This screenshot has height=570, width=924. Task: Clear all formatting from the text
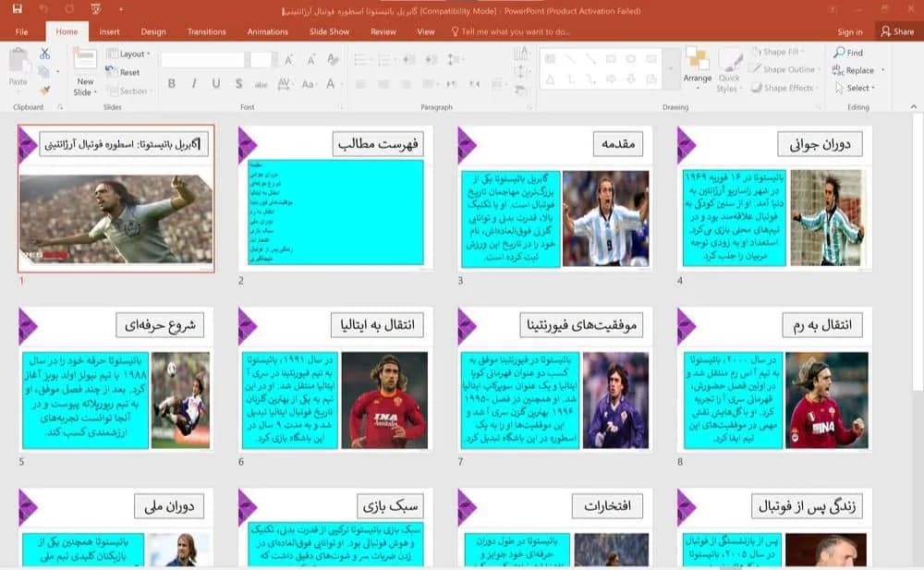pyautogui.click(x=333, y=59)
